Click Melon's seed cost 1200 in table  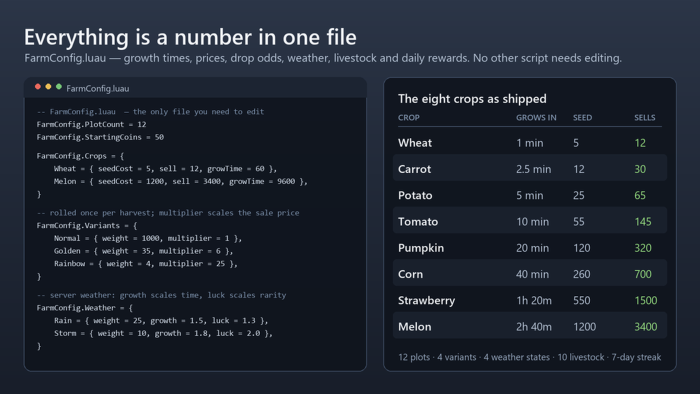tap(584, 327)
